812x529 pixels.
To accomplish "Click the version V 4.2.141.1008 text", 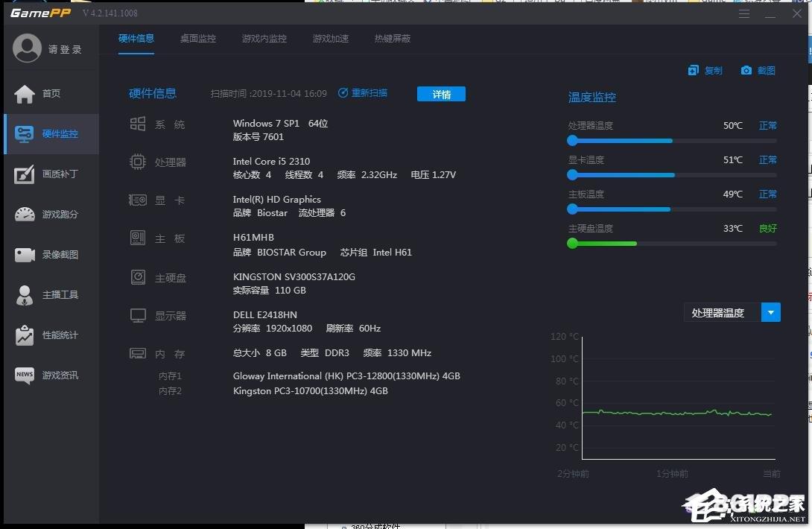I will [x=110, y=13].
